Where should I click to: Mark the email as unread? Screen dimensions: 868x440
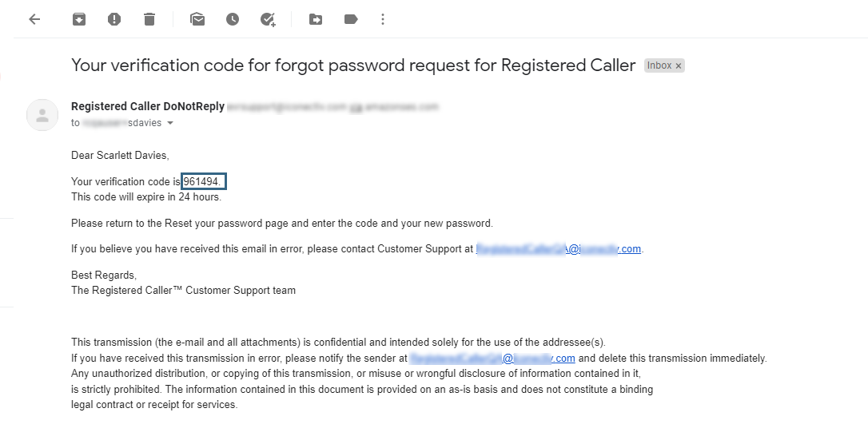pos(197,19)
